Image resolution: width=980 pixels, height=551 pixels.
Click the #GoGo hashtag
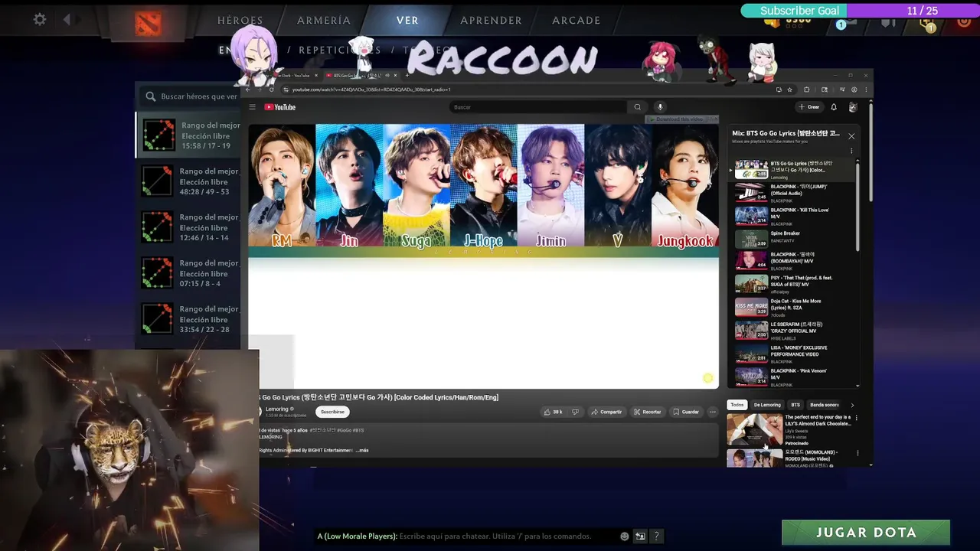[x=345, y=430]
